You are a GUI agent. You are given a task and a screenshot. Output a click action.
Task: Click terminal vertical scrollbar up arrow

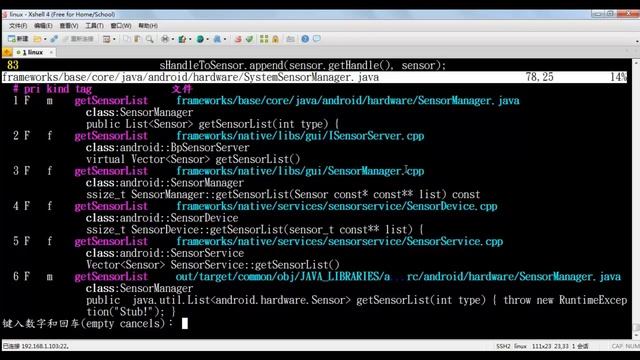pyautogui.click(x=636, y=62)
